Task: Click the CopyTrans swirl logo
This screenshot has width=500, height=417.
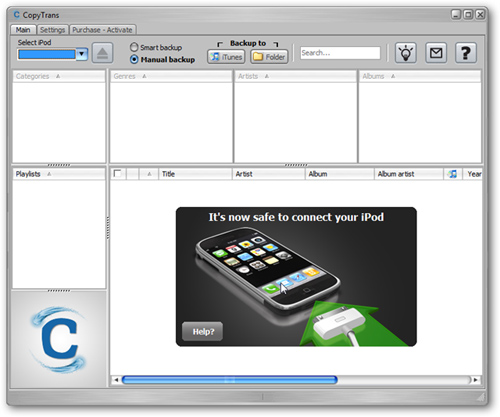Action: (x=59, y=339)
